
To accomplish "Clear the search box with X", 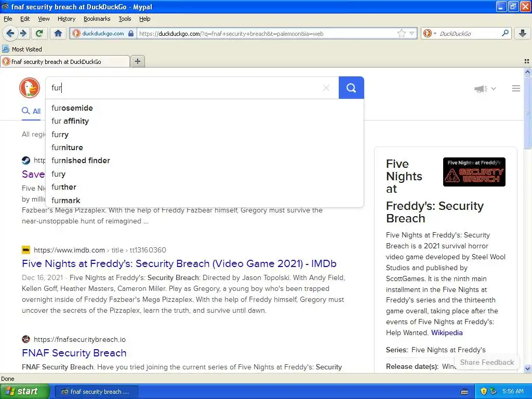I will pyautogui.click(x=326, y=88).
